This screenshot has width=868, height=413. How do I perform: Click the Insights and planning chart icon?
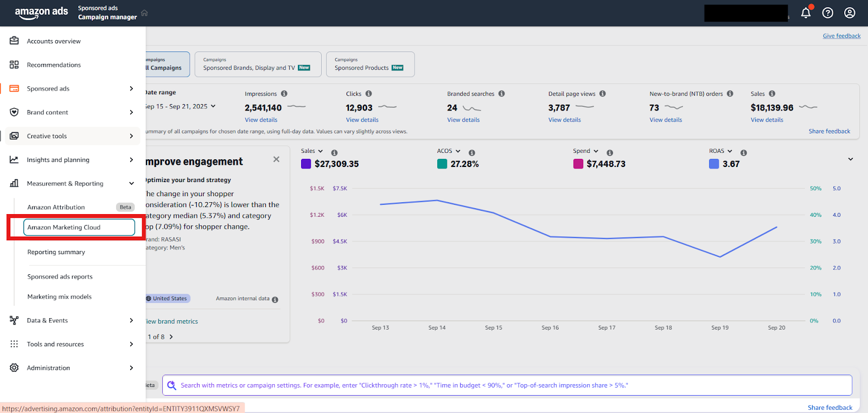tap(14, 159)
